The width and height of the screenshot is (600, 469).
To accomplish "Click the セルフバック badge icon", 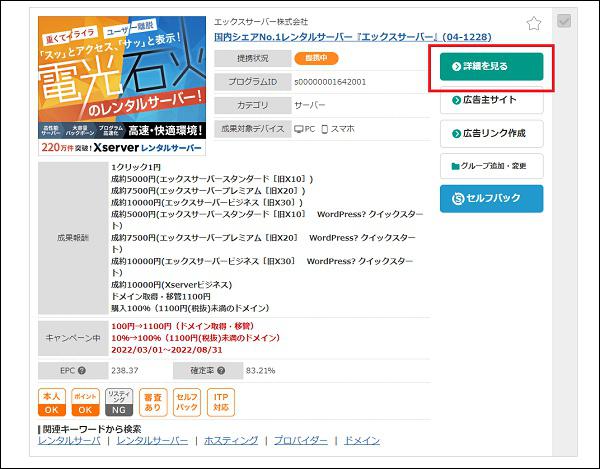I will [x=187, y=402].
